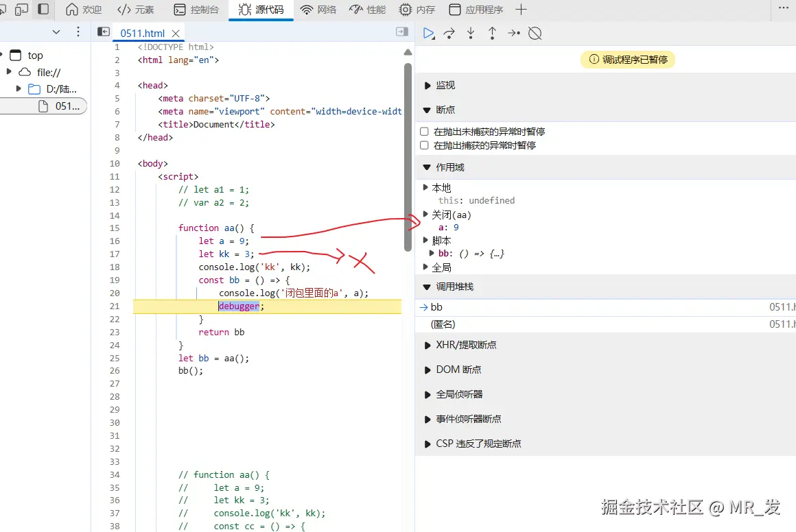Expand the file:// tree node
This screenshot has height=532, width=796.
click(9, 72)
